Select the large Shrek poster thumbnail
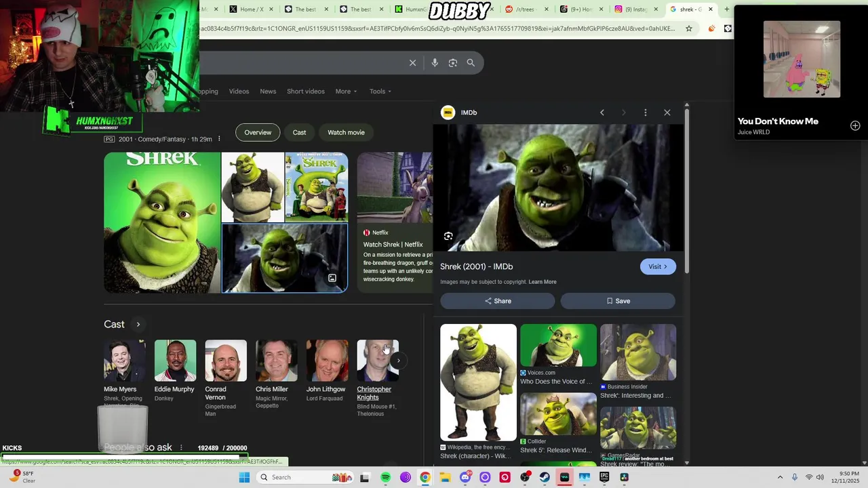This screenshot has width=868, height=488. pyautogui.click(x=162, y=222)
